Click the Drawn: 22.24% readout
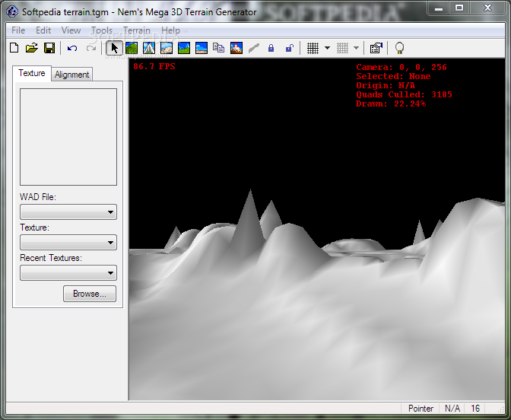Image resolution: width=511 pixels, height=420 pixels. pyautogui.click(x=391, y=103)
